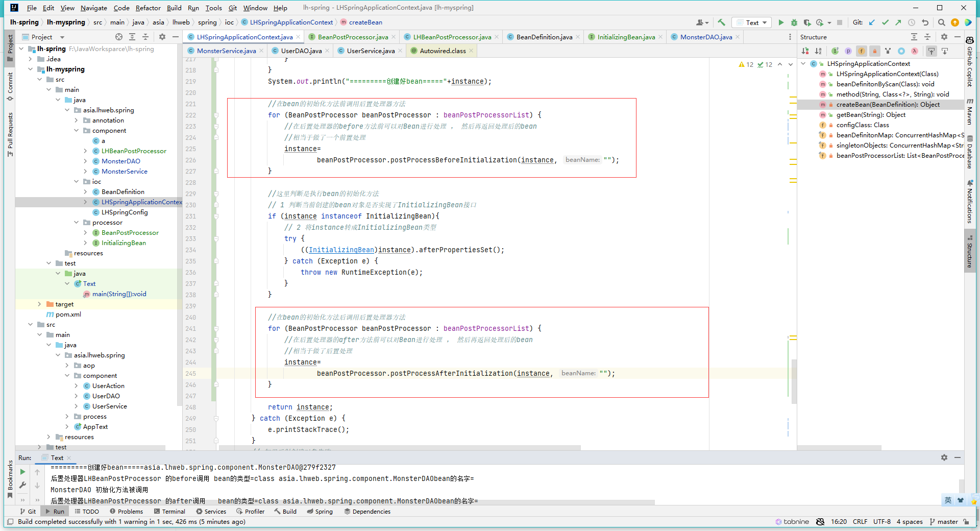Screen dimensions: 980x531
Task: Toggle Show Lambdas in Structure panel
Action: click(x=915, y=51)
